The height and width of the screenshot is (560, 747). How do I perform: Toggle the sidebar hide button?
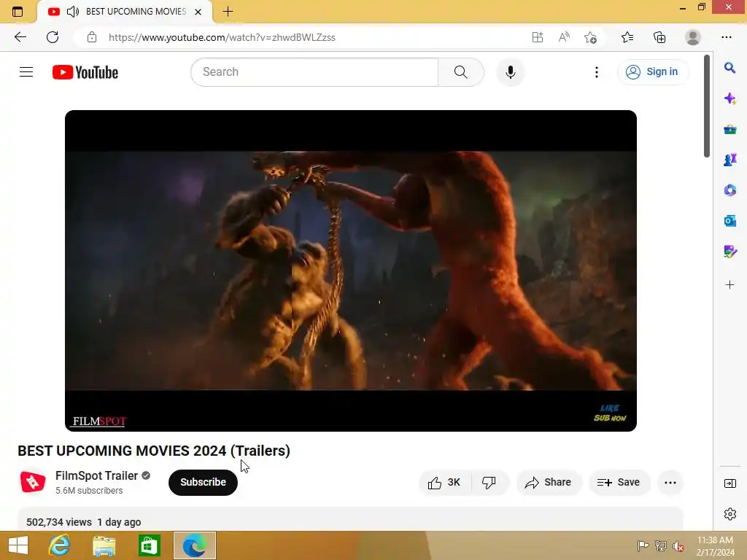[729, 483]
